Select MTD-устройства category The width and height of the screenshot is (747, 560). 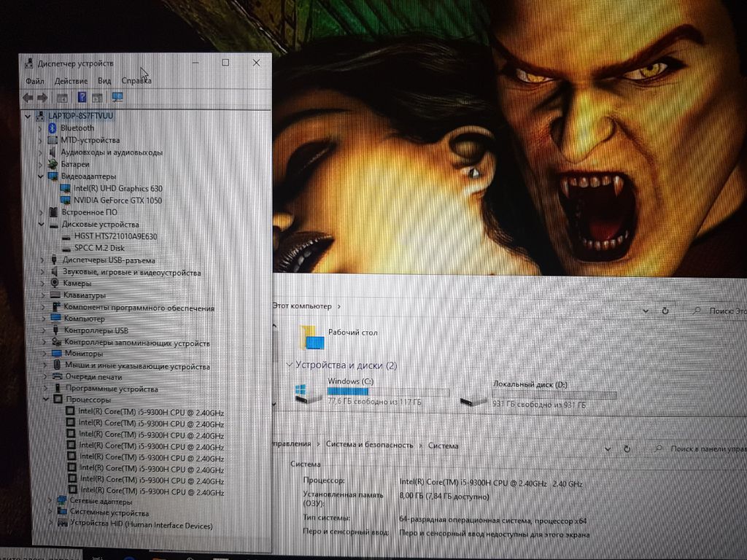click(x=90, y=141)
